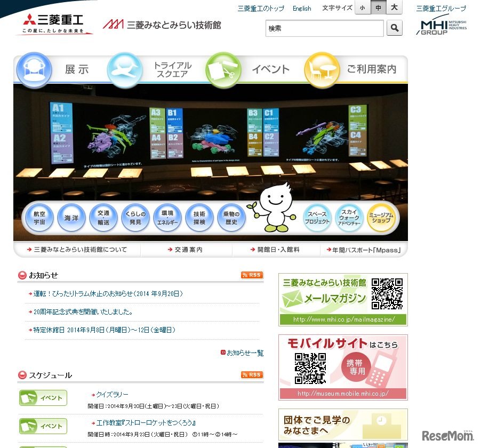This screenshot has width=481, height=448.
Task: Open 特定休館日 2014年9月8日 notice
Action: [x=105, y=330]
